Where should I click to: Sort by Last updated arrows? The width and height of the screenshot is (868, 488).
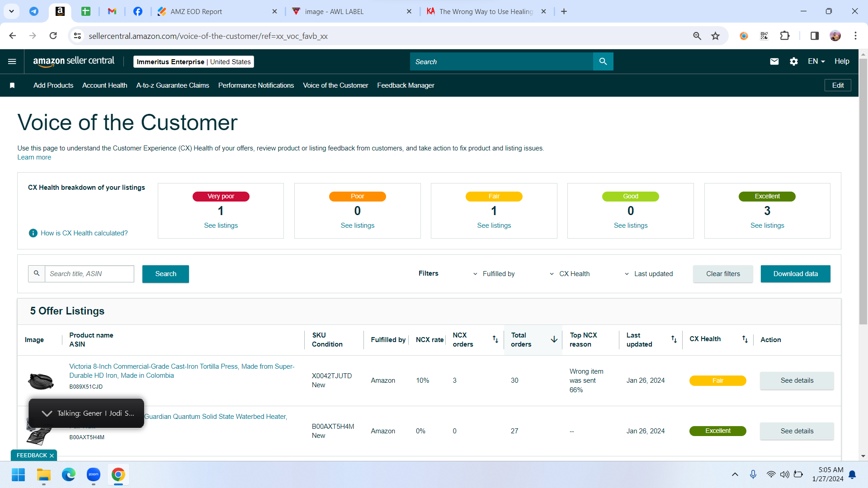tap(674, 339)
